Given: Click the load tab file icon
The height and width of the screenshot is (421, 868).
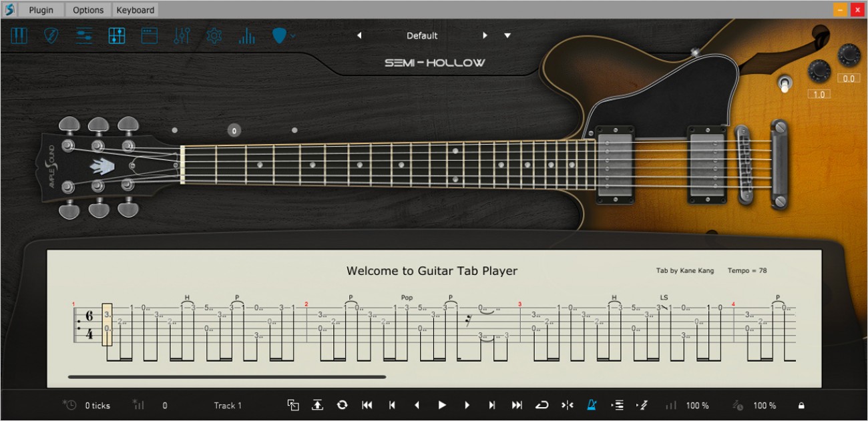Looking at the screenshot, I should 293,405.
